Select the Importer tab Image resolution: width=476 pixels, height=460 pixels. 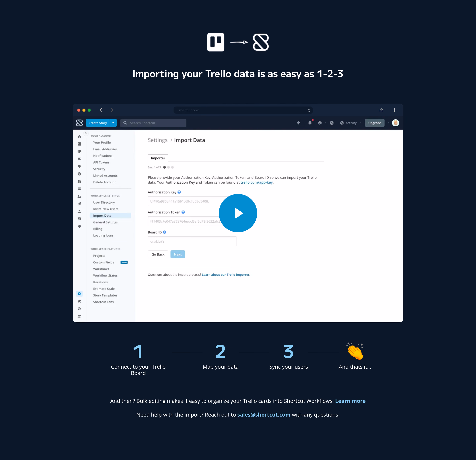[158, 158]
